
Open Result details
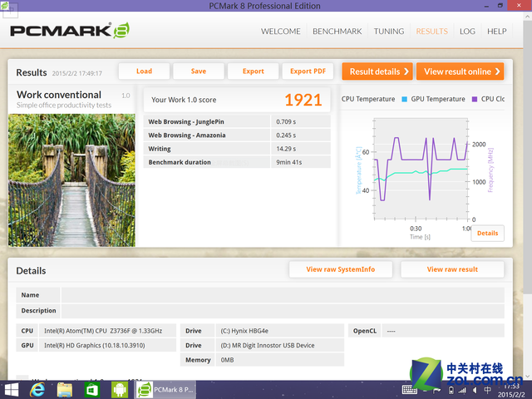point(377,71)
